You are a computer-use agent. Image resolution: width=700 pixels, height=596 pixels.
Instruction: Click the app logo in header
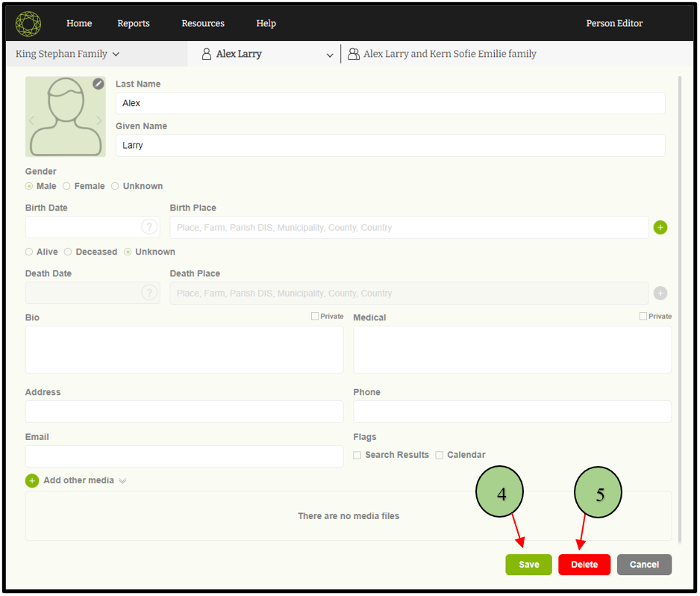pyautogui.click(x=28, y=24)
